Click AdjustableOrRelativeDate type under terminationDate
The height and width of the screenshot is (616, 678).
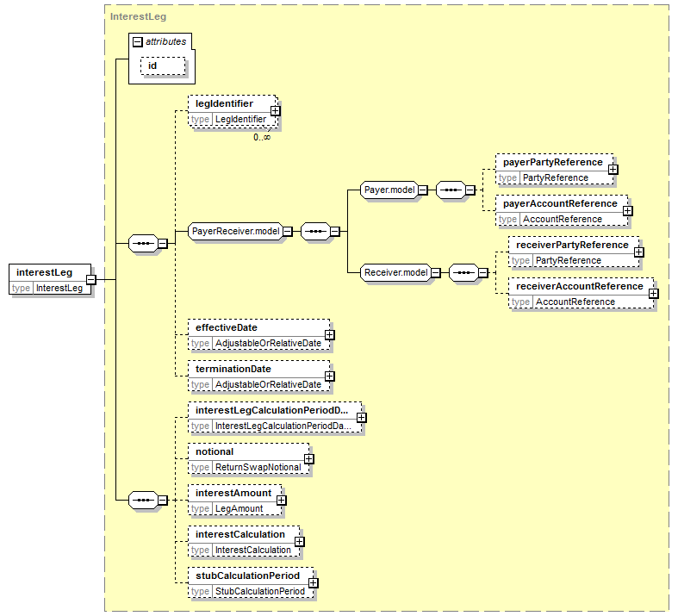click(x=269, y=385)
